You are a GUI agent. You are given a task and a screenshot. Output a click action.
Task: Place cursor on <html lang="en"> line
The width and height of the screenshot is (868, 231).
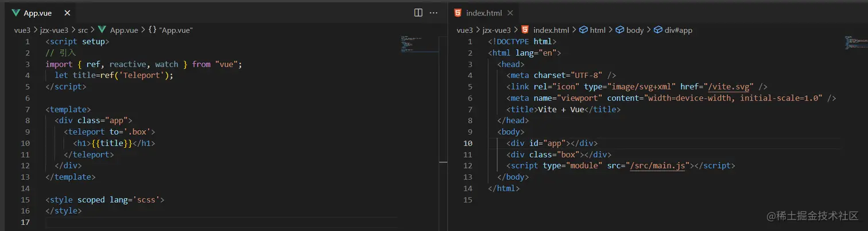click(x=524, y=53)
